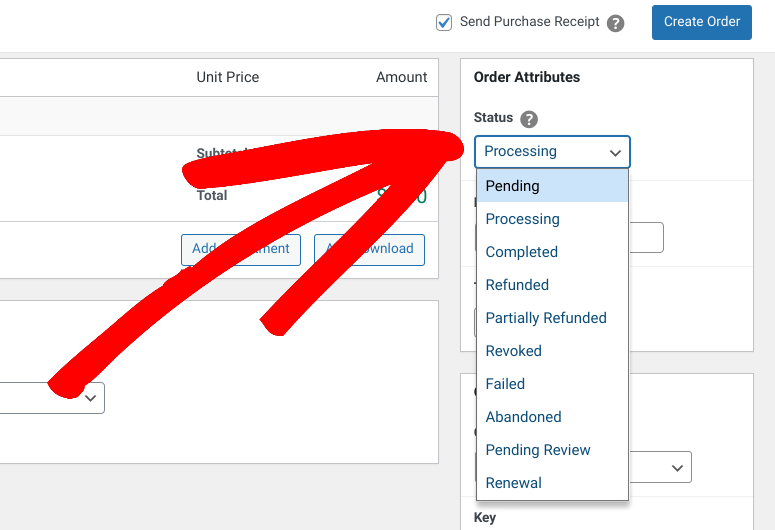
Task: Uncheck the Send Purchase Receipt checkbox
Action: point(443,22)
